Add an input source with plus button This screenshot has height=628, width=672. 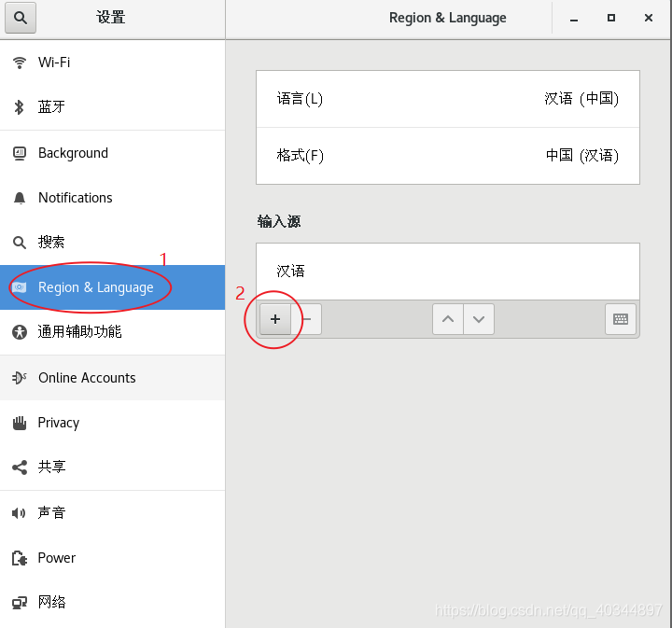(275, 319)
